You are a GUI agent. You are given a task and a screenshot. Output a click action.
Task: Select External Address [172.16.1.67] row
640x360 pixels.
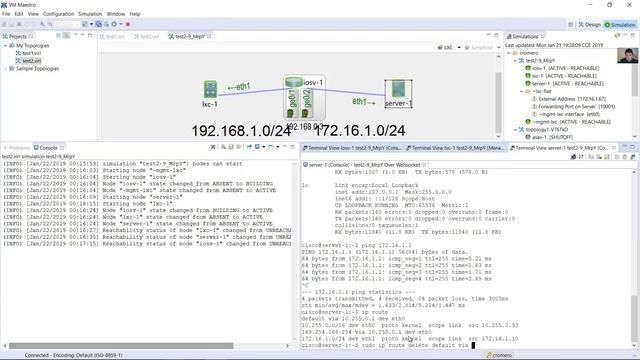(568, 99)
